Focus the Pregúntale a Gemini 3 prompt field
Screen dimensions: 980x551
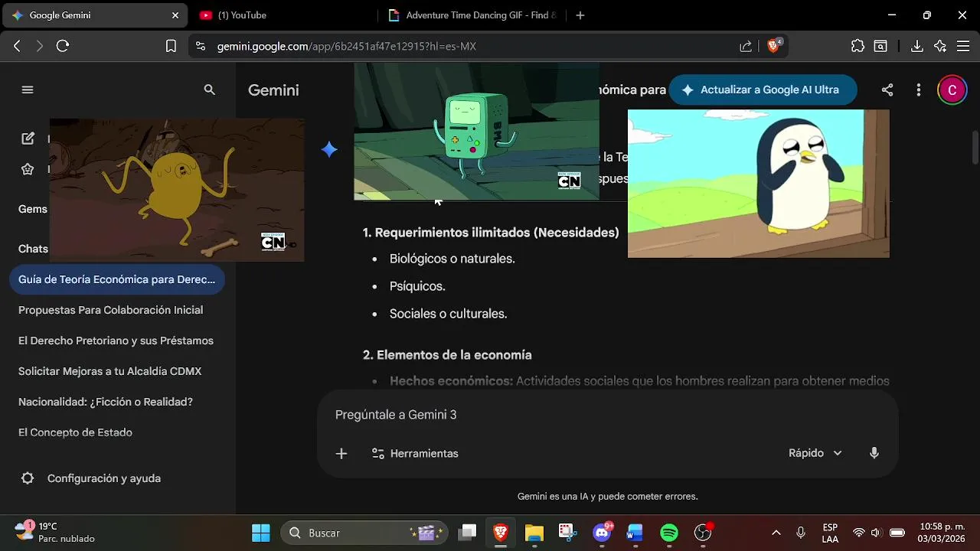[x=607, y=415]
